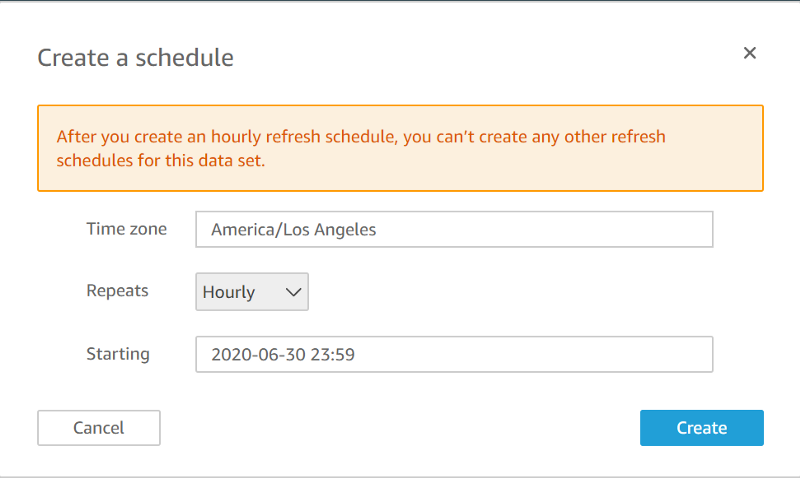The height and width of the screenshot is (478, 800).
Task: Focus the Time zone input field
Action: click(x=454, y=230)
